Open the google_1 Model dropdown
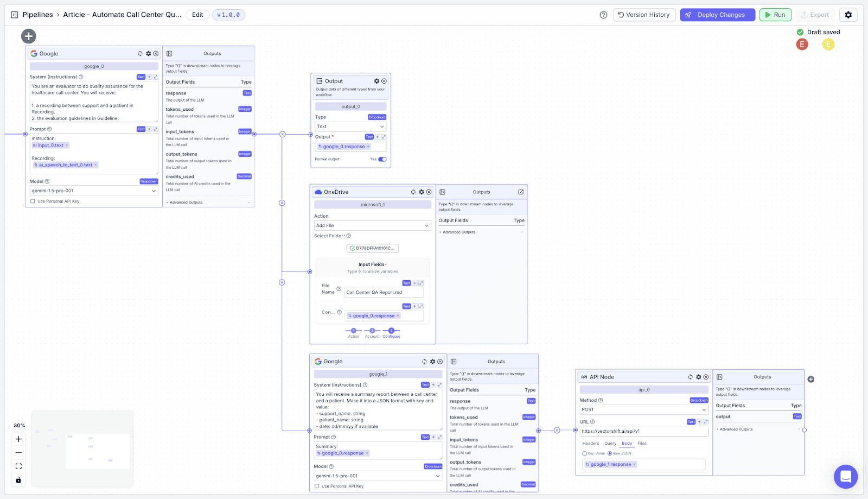 tap(378, 476)
